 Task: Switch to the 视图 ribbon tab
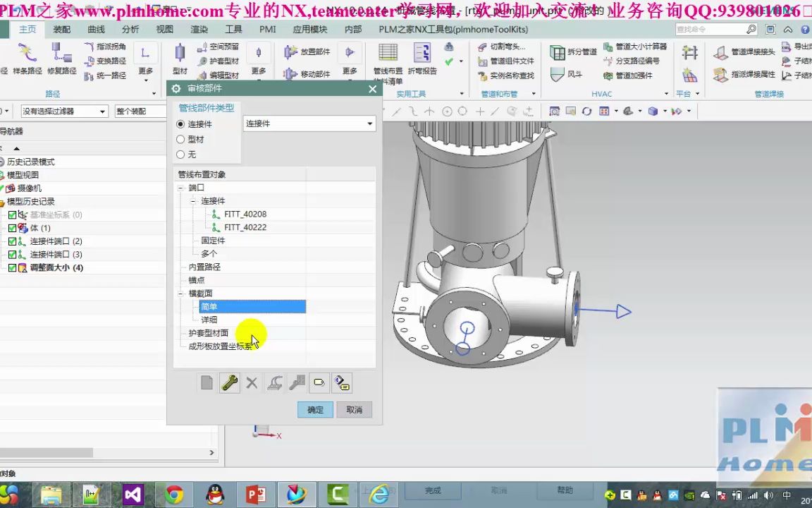pyautogui.click(x=165, y=29)
